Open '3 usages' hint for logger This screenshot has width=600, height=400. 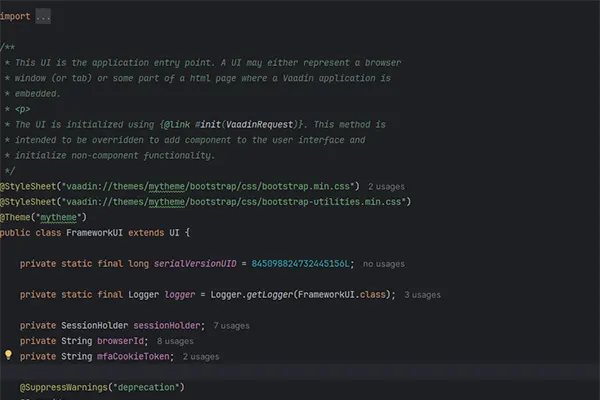tap(422, 295)
